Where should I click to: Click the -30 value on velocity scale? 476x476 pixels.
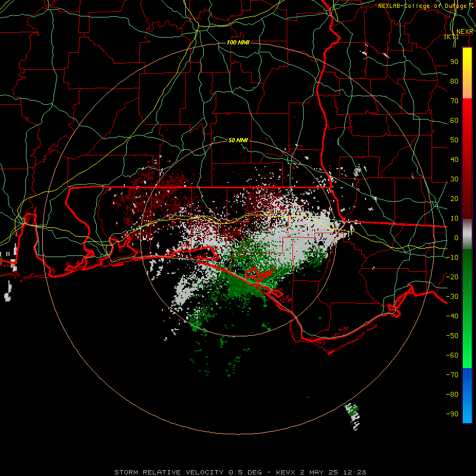click(453, 297)
